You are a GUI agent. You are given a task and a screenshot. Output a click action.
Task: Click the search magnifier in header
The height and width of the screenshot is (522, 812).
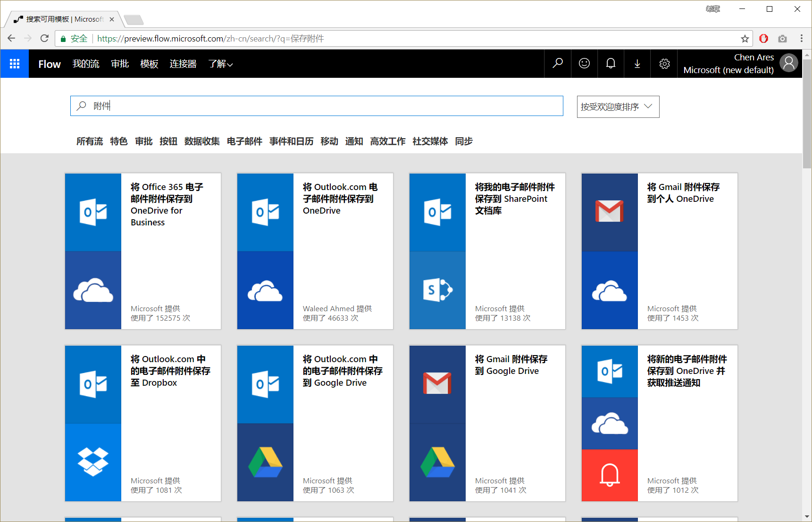pos(558,63)
